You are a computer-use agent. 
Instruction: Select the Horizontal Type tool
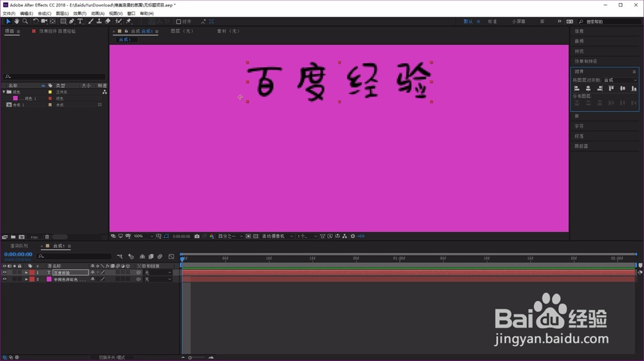pos(80,21)
